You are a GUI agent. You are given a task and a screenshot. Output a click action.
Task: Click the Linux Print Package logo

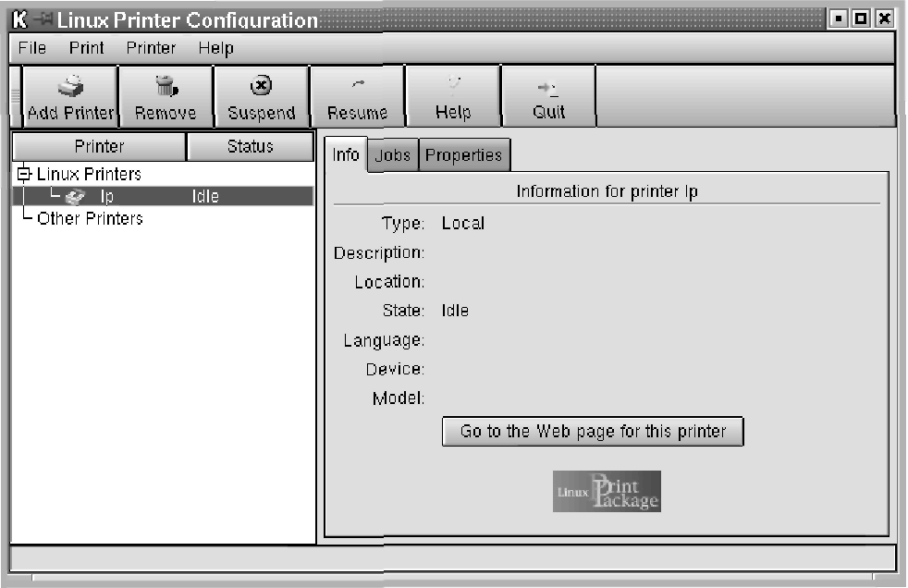(607, 491)
